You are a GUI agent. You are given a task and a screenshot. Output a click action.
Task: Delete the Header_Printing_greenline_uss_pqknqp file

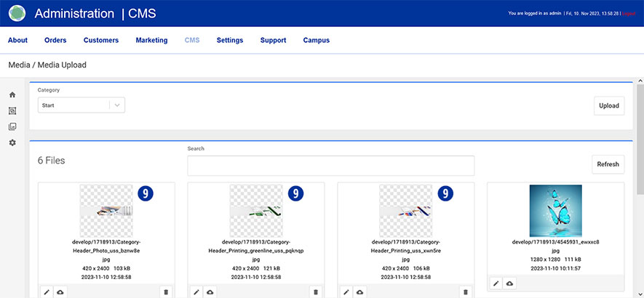coord(315,291)
